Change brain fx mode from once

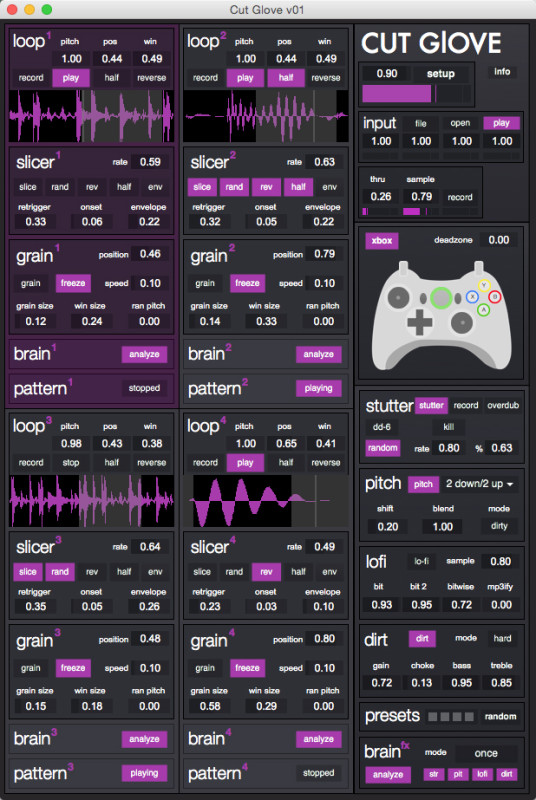point(486,753)
